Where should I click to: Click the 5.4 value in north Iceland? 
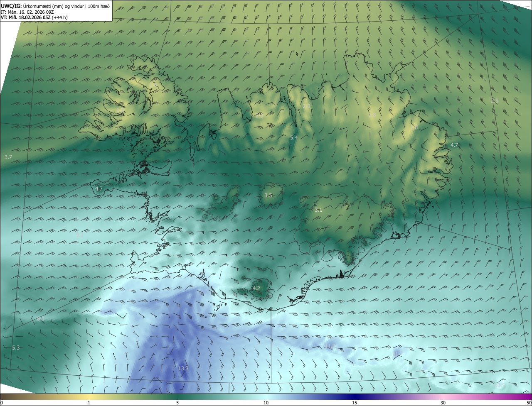(x=294, y=137)
